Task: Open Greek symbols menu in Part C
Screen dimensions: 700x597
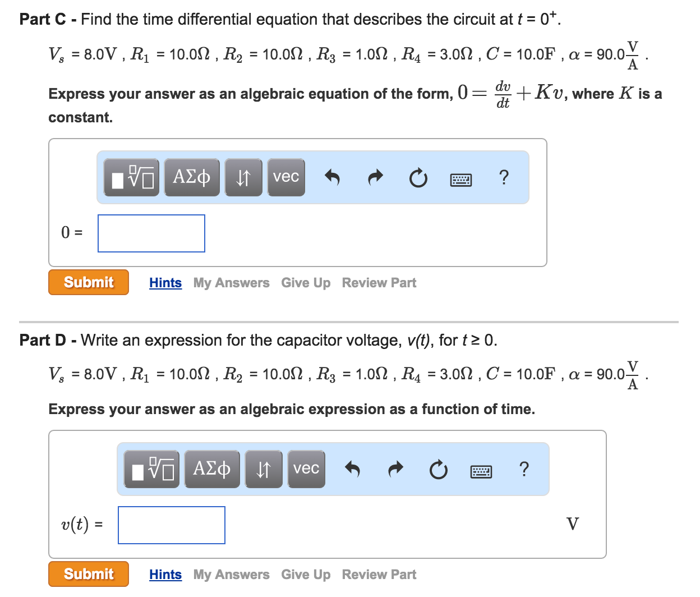Action: (x=192, y=177)
